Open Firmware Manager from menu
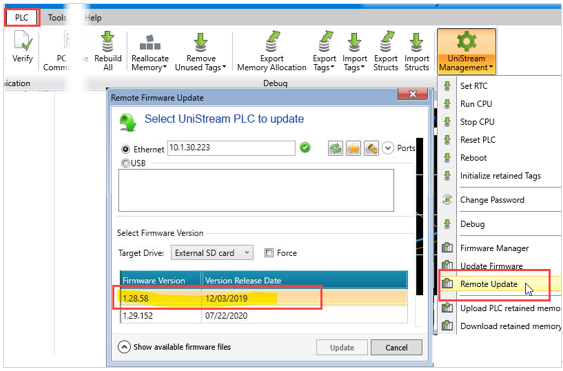Viewport: 563px width, 371px height. click(494, 248)
